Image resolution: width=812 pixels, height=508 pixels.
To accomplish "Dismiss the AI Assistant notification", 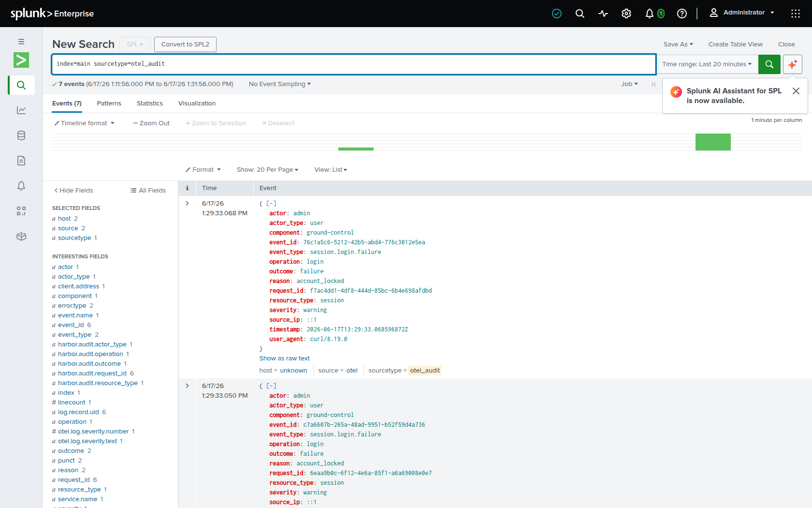I will [x=796, y=91].
